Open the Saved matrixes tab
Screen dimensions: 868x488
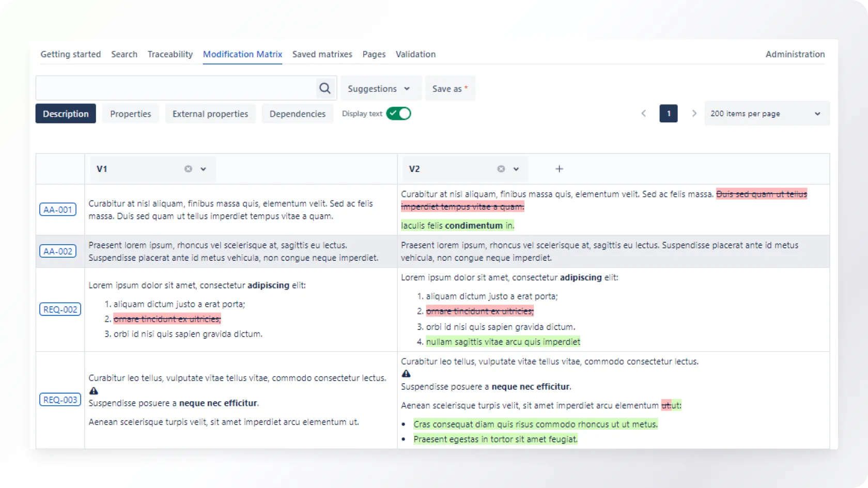coord(322,54)
